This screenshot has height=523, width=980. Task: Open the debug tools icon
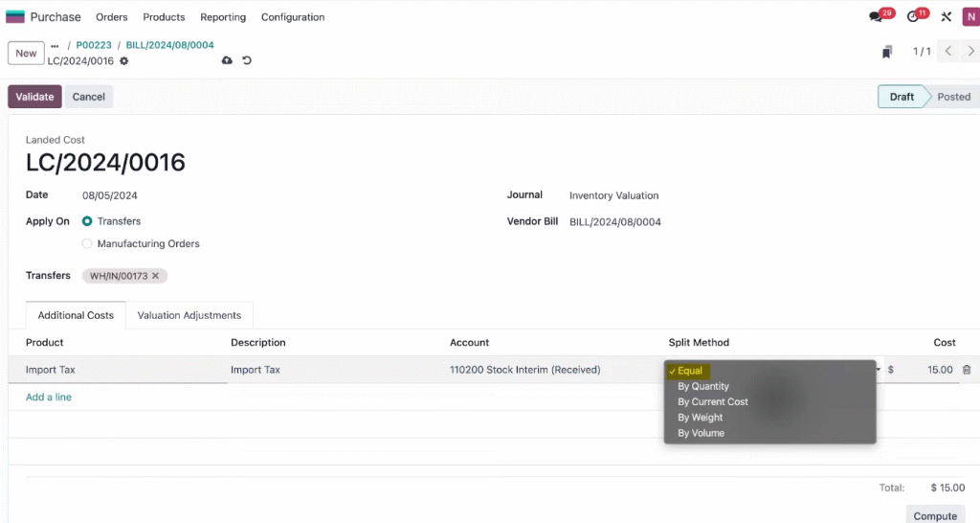[x=947, y=17]
